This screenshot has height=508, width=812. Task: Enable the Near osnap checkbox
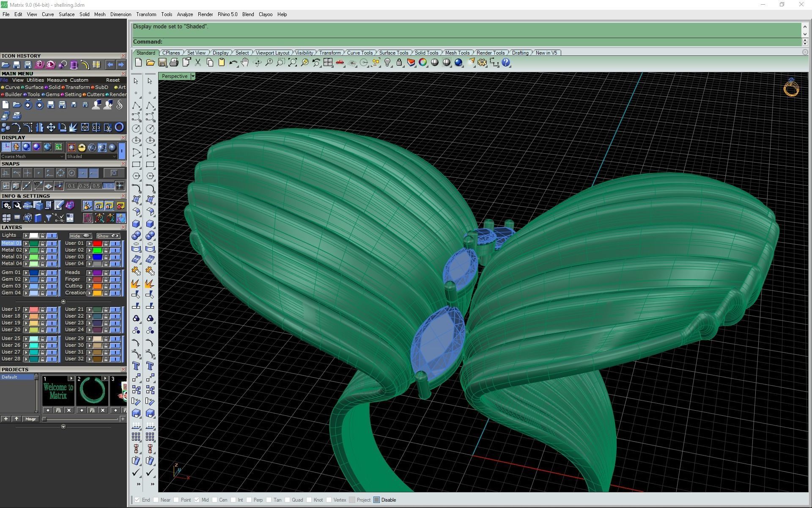coord(156,500)
